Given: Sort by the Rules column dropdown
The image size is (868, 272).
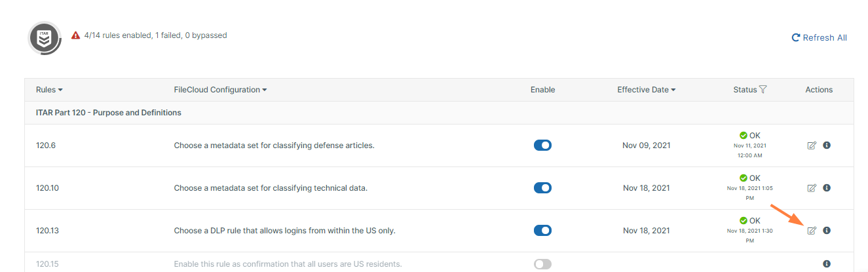Looking at the screenshot, I should tap(49, 90).
